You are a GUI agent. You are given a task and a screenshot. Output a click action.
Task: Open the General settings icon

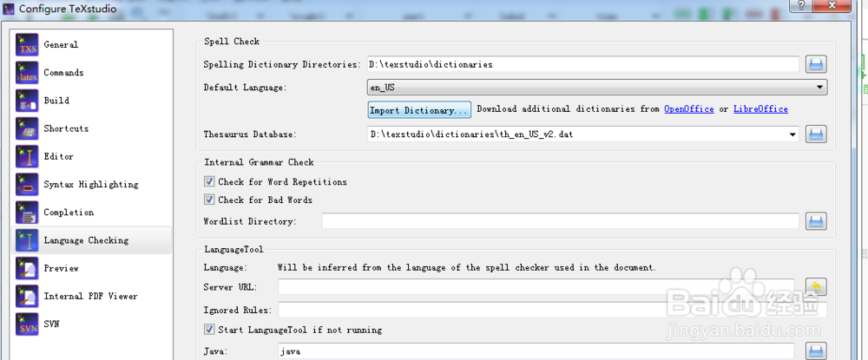point(27,45)
